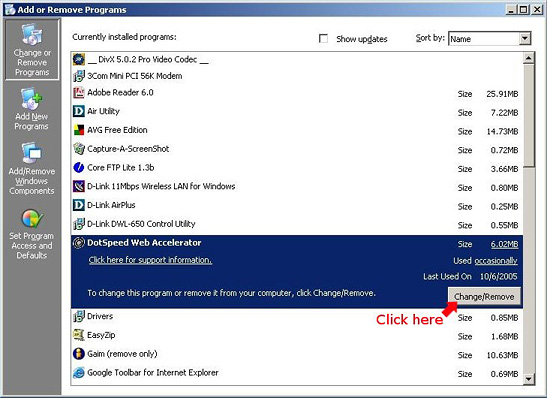Select the D-Link AirPlus program entry
This screenshot has width=547, height=398.
[x=297, y=205]
